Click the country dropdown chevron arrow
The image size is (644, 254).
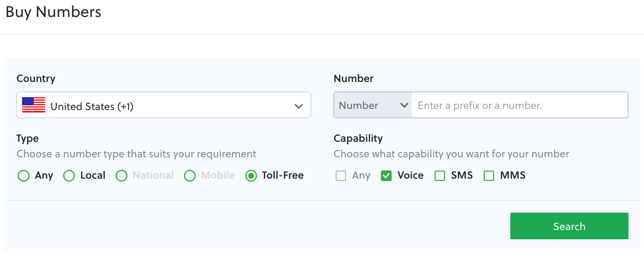tap(299, 106)
